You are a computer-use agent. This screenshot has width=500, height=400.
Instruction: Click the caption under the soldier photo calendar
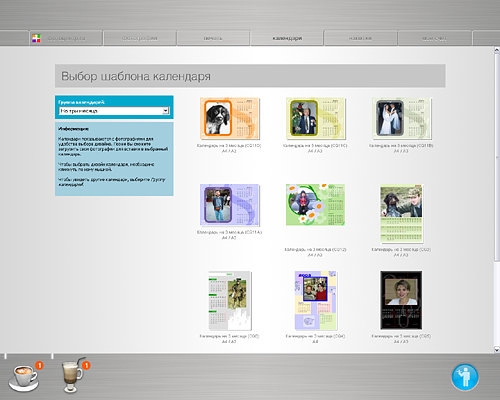coord(229,339)
